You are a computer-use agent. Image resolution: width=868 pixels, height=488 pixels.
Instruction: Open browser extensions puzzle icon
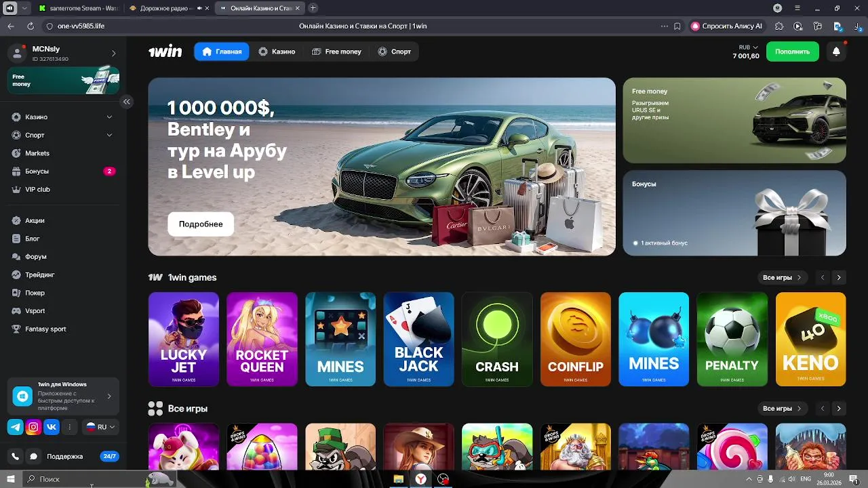(778, 26)
